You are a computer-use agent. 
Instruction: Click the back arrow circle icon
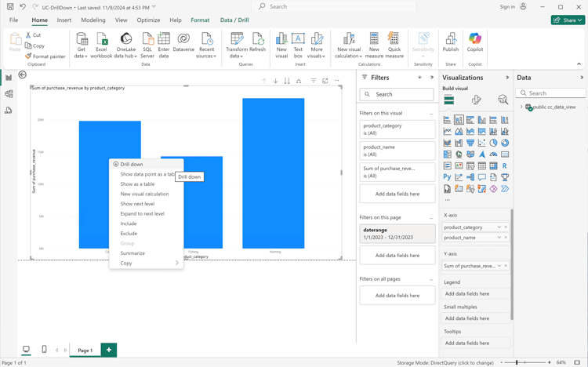click(23, 74)
